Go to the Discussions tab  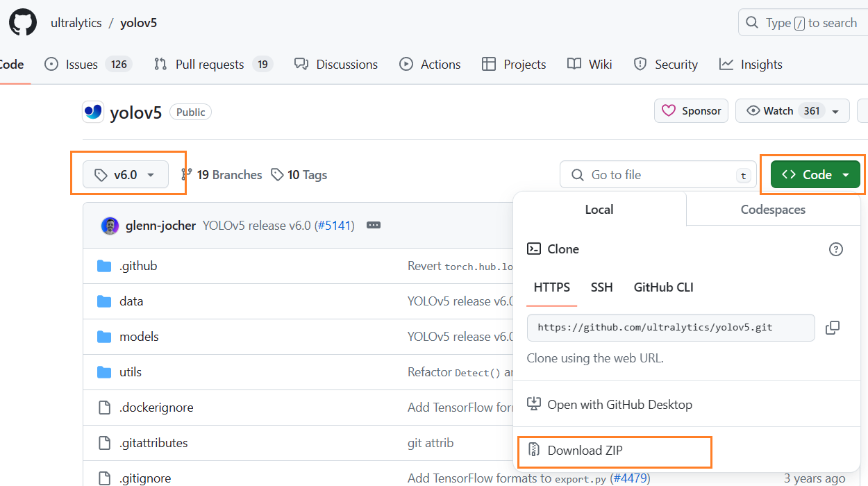tap(336, 65)
